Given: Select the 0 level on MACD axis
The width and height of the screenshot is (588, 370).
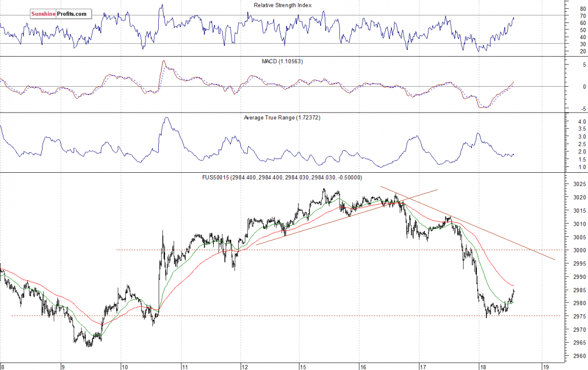Looking at the screenshot, I should point(570,87).
